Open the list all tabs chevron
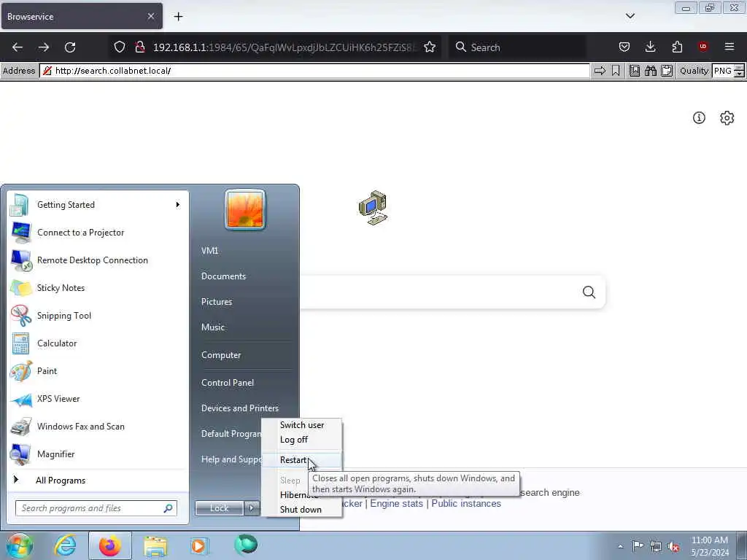747x560 pixels. [630, 16]
